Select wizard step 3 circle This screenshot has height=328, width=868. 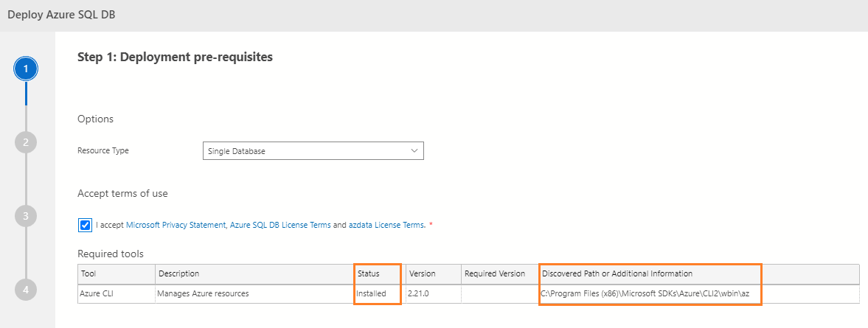26,216
